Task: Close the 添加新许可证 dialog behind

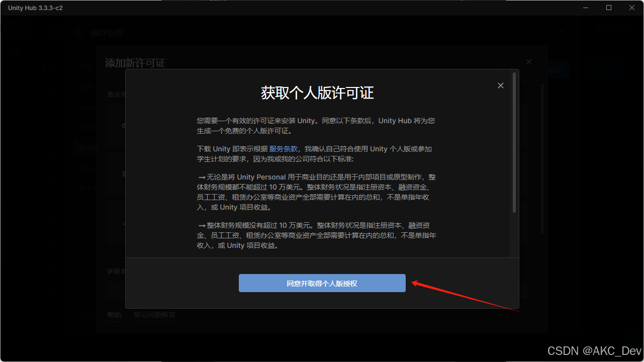Action: point(528,62)
